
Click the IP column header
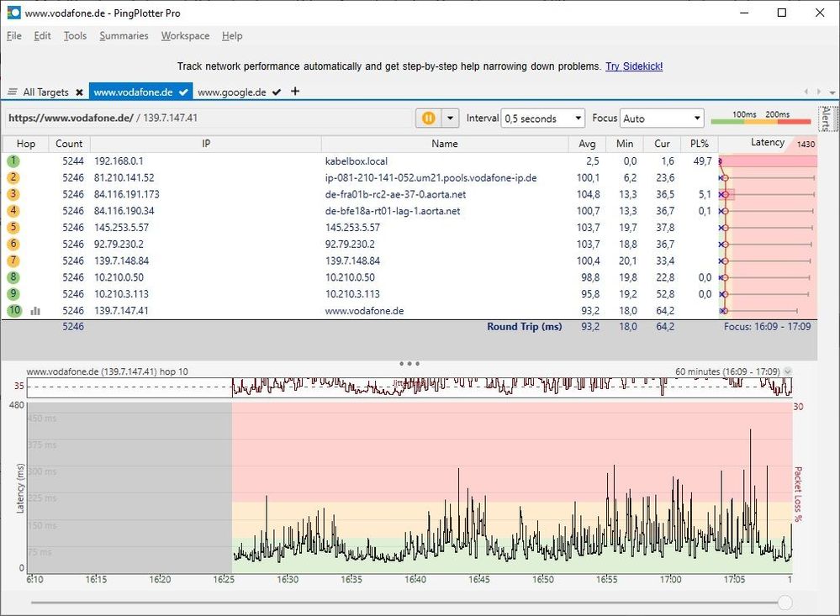click(x=206, y=144)
